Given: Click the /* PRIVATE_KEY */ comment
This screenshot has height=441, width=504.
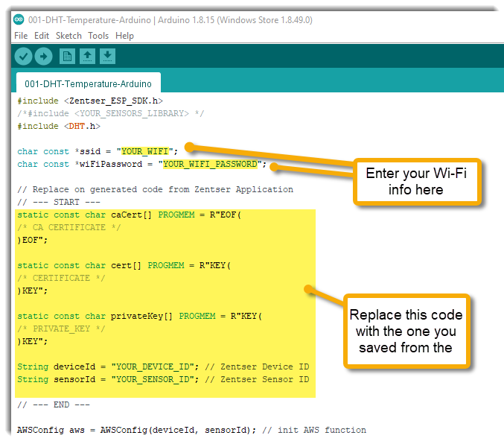Looking at the screenshot, I should [x=61, y=329].
